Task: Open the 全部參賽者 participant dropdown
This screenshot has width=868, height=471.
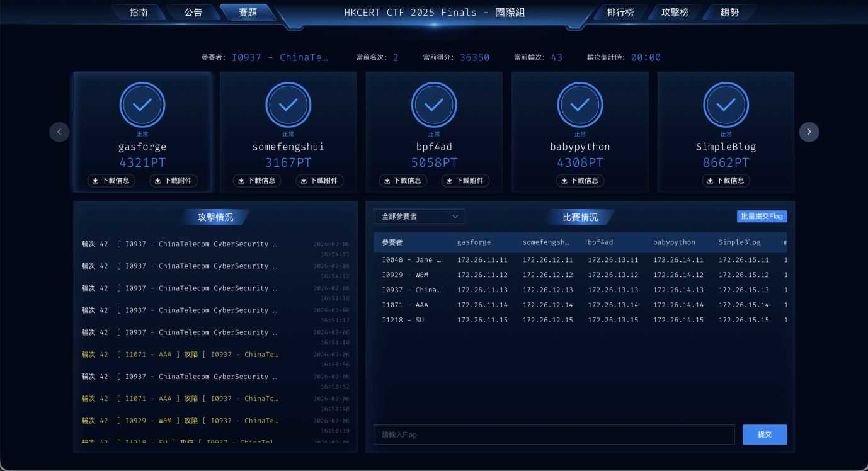Action: (x=418, y=217)
